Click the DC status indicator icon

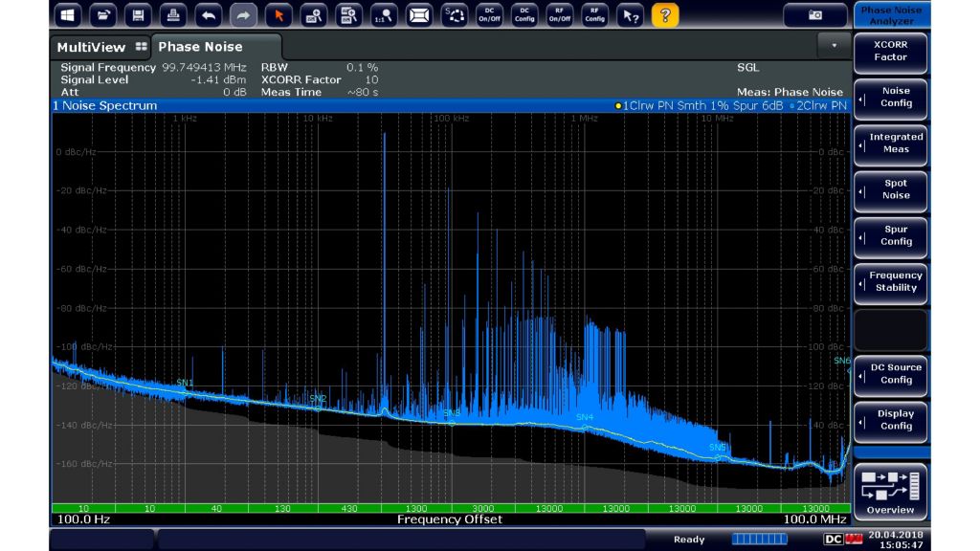pyautogui.click(x=834, y=540)
